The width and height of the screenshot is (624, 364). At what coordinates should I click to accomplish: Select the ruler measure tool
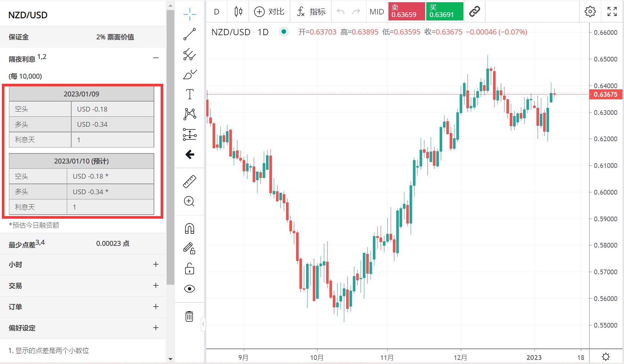(190, 182)
